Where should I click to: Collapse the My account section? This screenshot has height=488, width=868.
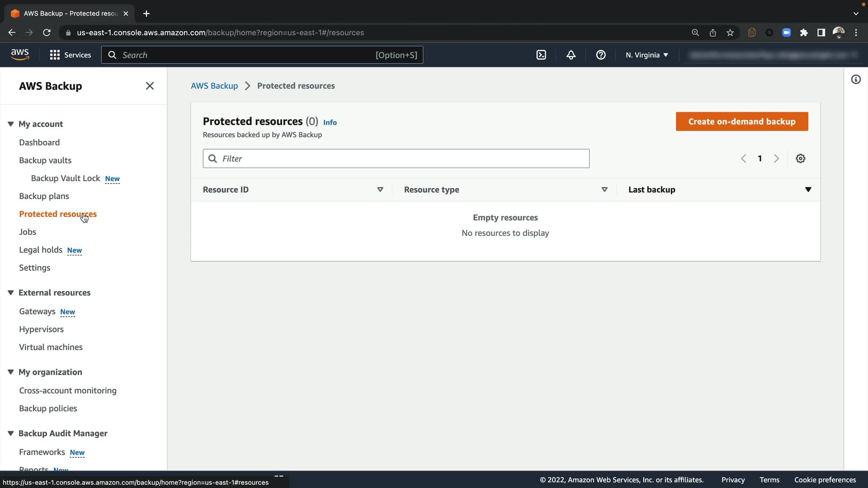(11, 124)
